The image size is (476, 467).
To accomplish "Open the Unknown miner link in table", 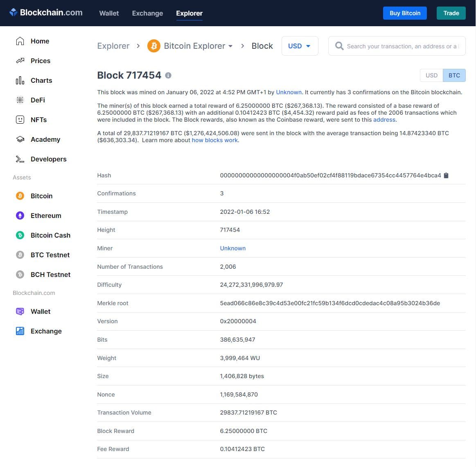I will tap(232, 248).
